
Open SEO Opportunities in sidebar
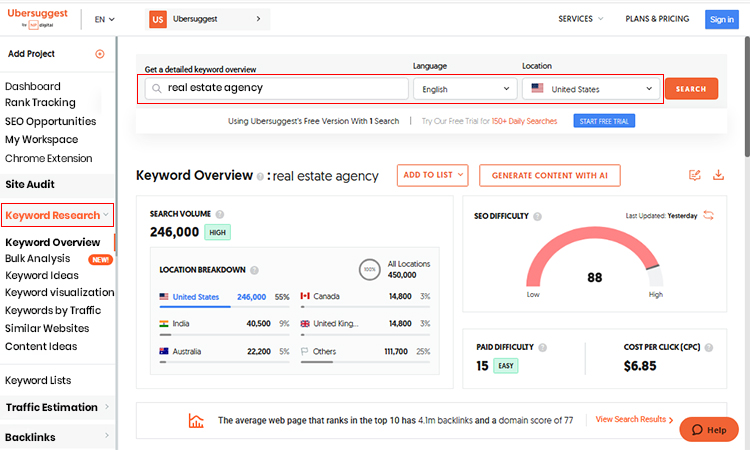click(50, 121)
